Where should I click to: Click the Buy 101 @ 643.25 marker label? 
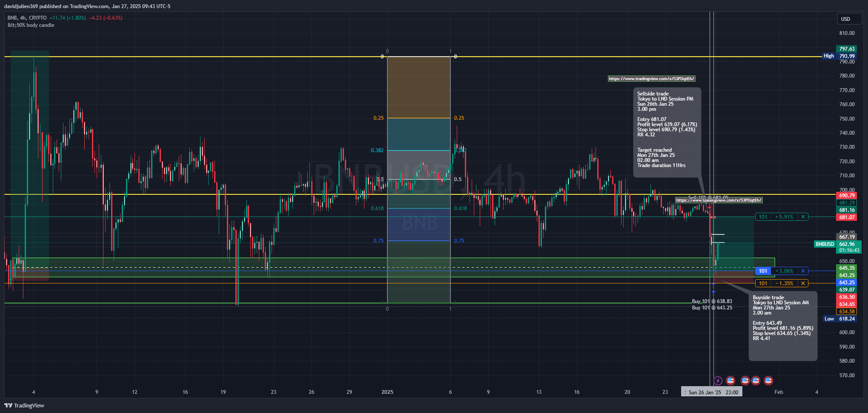[712, 307]
